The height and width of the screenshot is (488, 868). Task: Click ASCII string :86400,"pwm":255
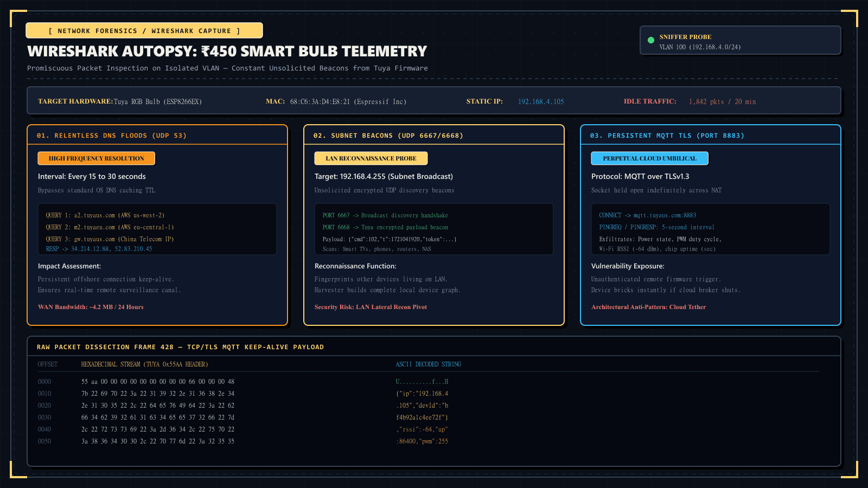coord(422,441)
